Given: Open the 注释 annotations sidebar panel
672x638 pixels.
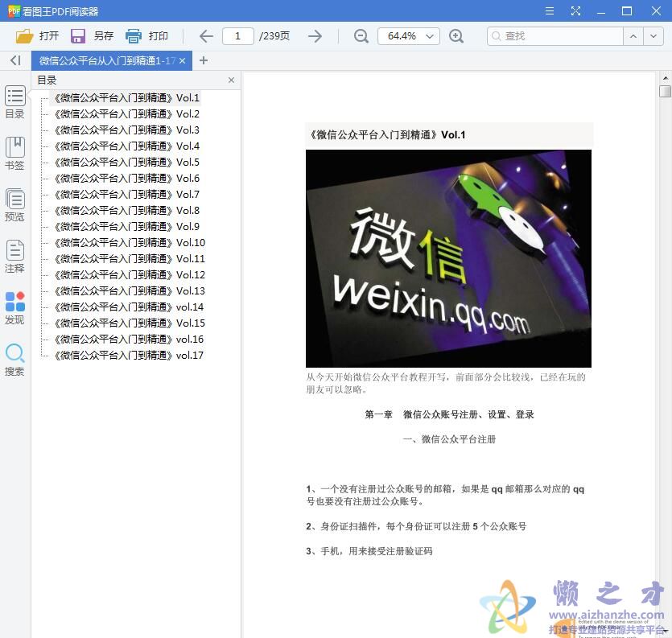Looking at the screenshot, I should (14, 256).
